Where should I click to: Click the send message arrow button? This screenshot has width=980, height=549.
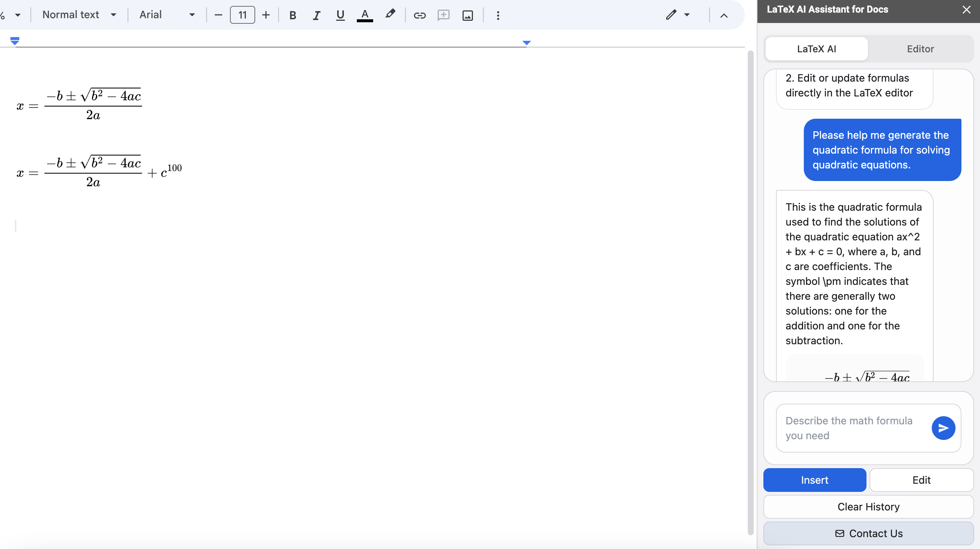click(x=943, y=428)
